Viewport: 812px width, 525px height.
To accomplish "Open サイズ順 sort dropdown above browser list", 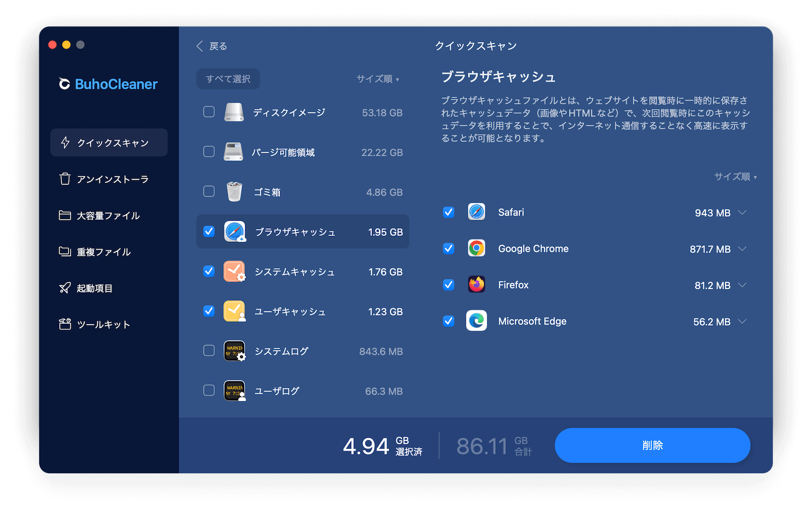I will [736, 177].
